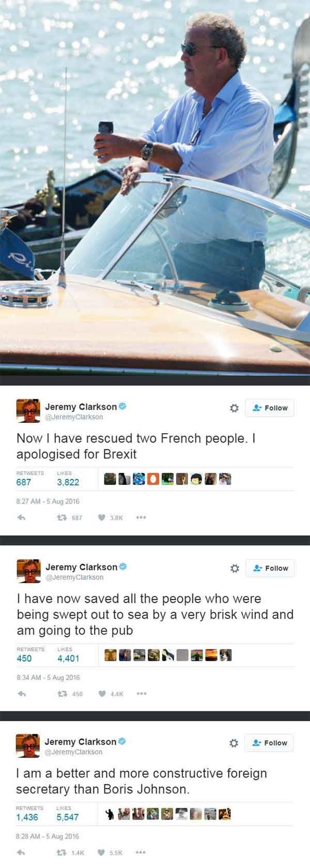Image resolution: width=310 pixels, height=868 pixels.
Task: View the 1,436 retweets count
Action: pos(27,817)
